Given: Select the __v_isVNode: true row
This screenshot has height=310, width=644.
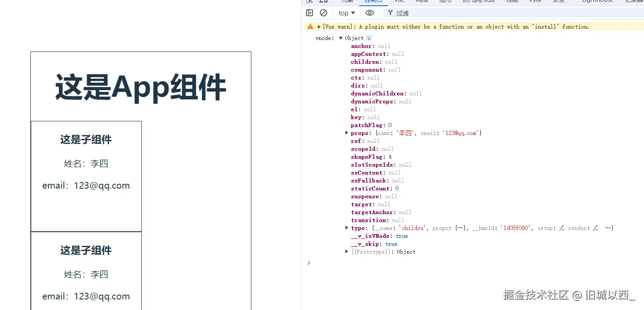Looking at the screenshot, I should tap(379, 236).
